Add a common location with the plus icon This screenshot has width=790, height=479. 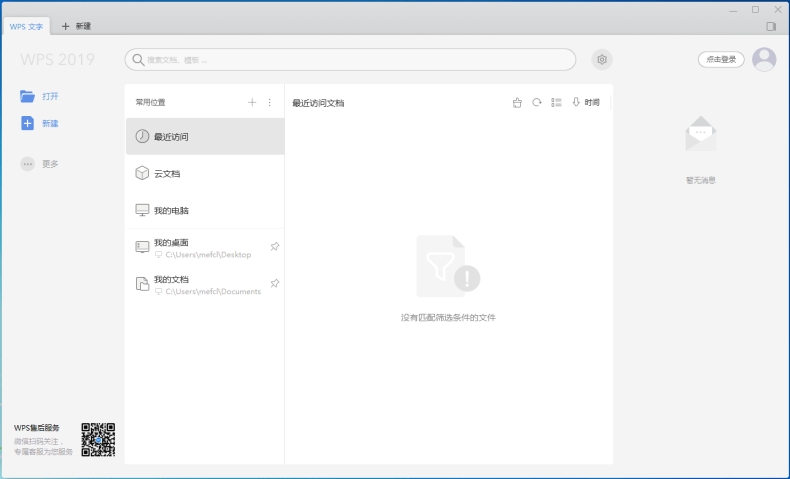(252, 102)
